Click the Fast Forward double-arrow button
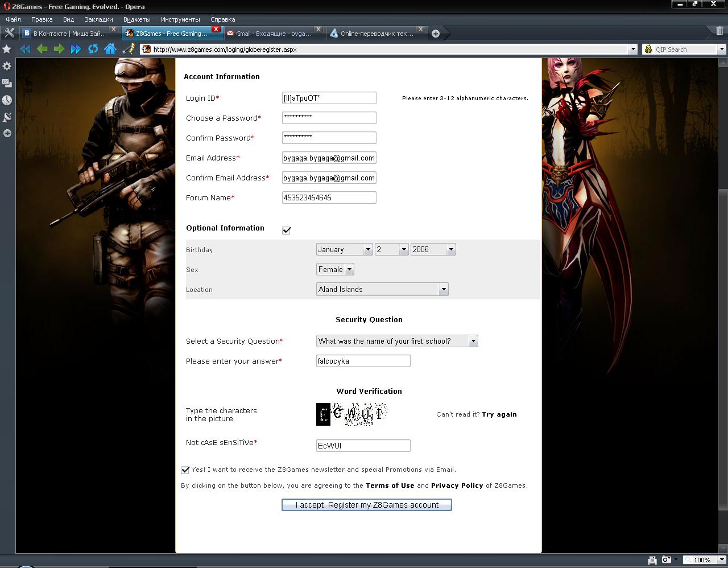 coord(76,49)
